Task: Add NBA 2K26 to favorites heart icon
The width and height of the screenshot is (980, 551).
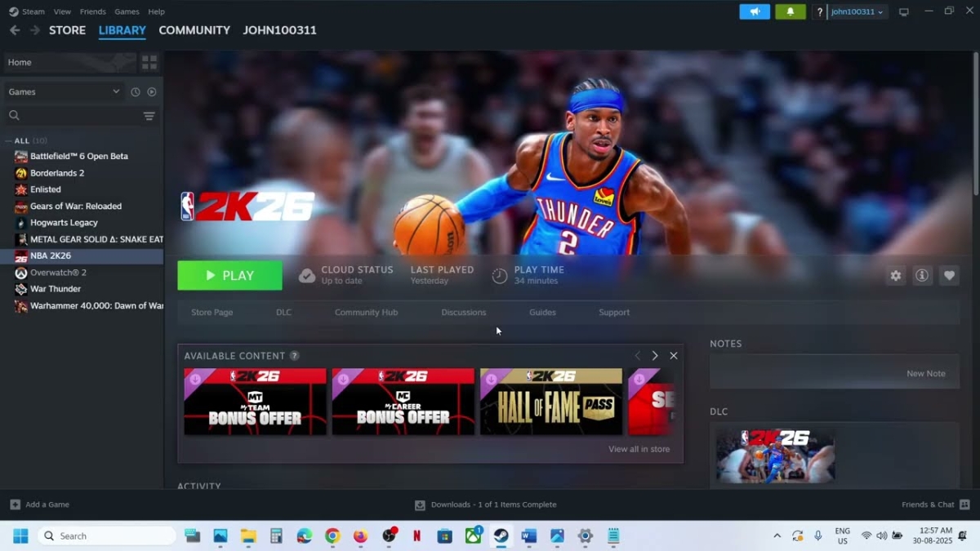Action: pyautogui.click(x=949, y=276)
